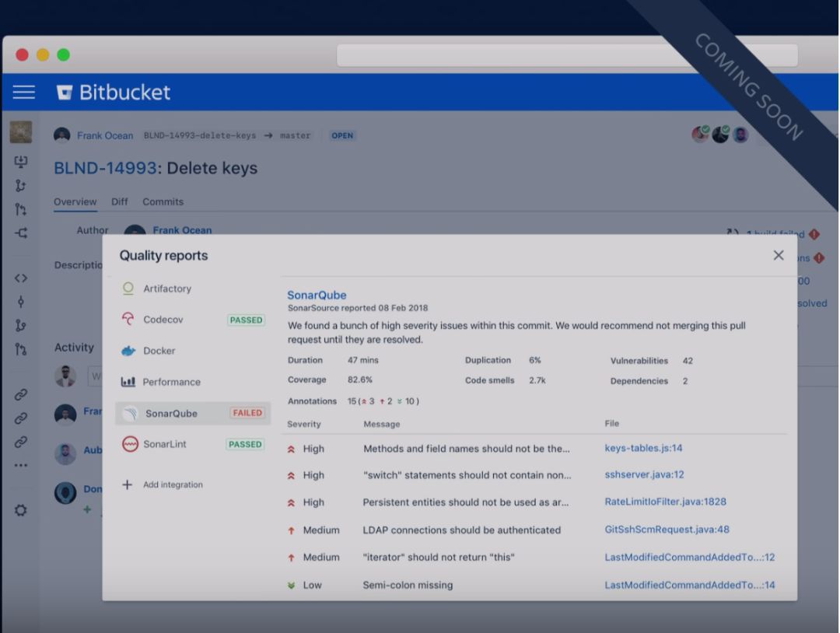Select Codecov report entry
Viewport: 840px width, 633px height.
193,320
